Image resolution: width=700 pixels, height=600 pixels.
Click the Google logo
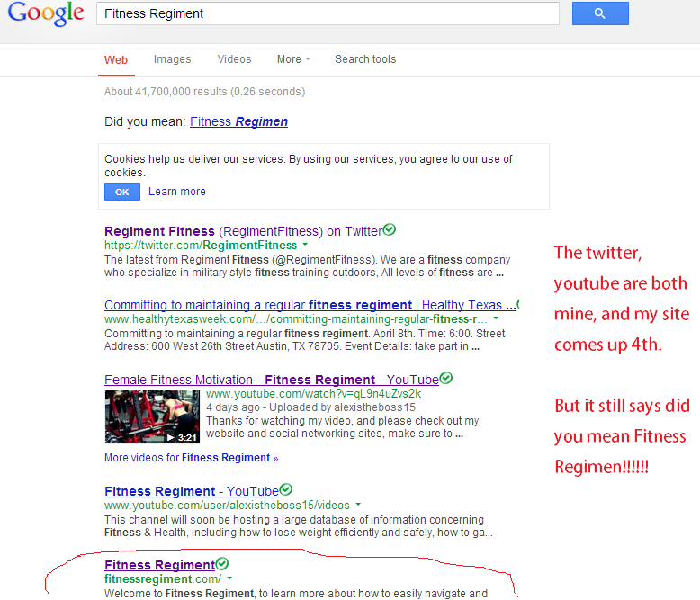tap(46, 13)
